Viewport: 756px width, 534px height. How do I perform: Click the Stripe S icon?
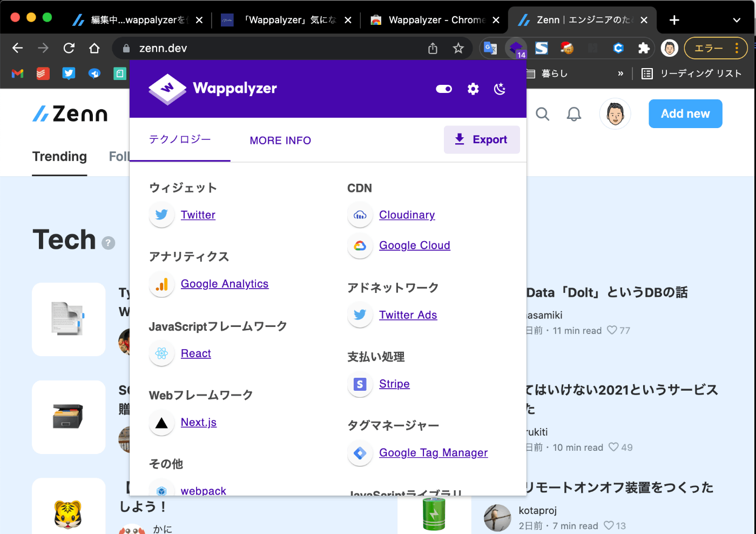point(360,384)
